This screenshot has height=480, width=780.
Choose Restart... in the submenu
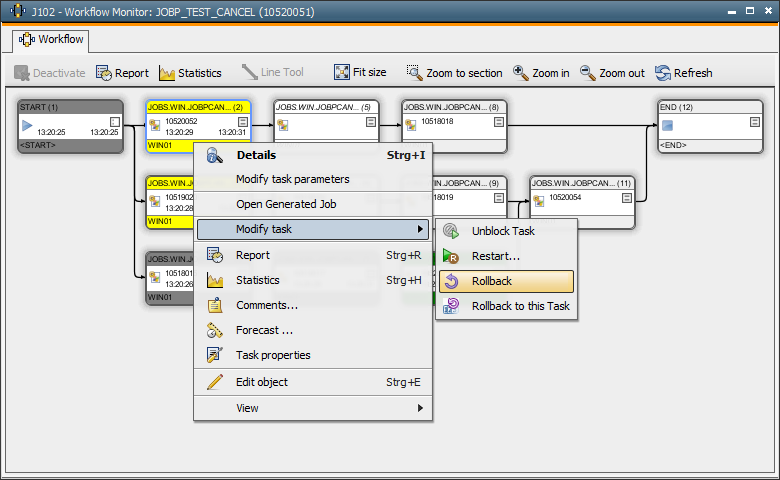495,256
